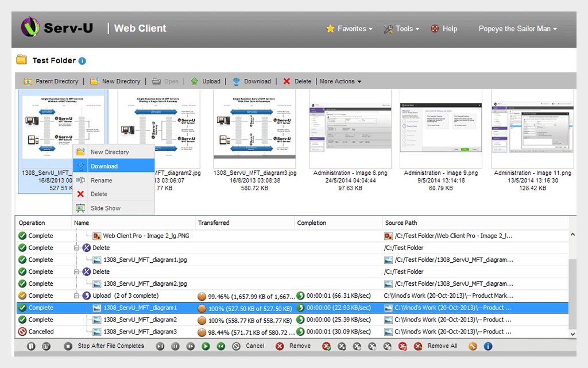Click the Stop After File Completes icon
The width and height of the screenshot is (588, 368).
[68, 346]
